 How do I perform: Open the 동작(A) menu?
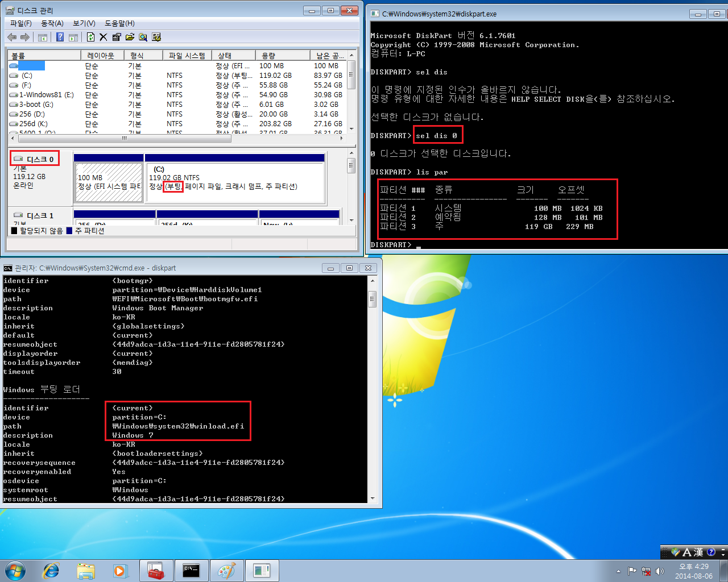click(52, 23)
